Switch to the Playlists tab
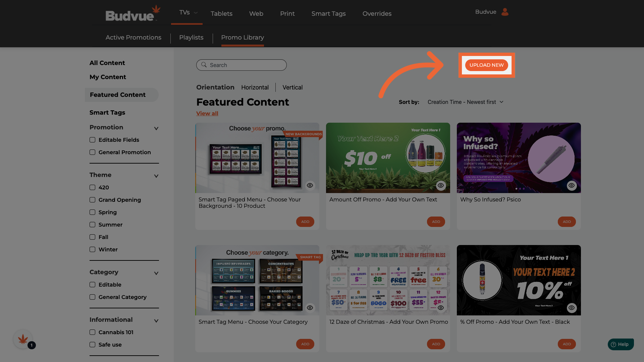This screenshot has width=644, height=362. coord(191,38)
